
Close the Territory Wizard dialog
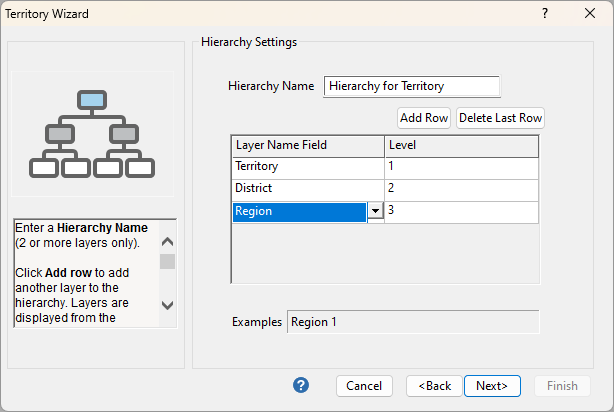pyautogui.click(x=590, y=14)
